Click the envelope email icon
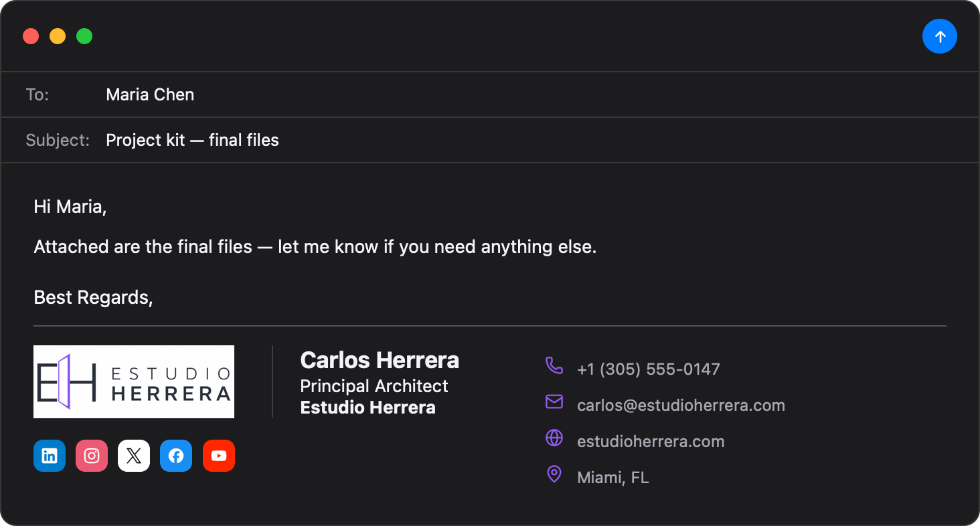Viewport: 980px width, 526px height. pos(554,402)
